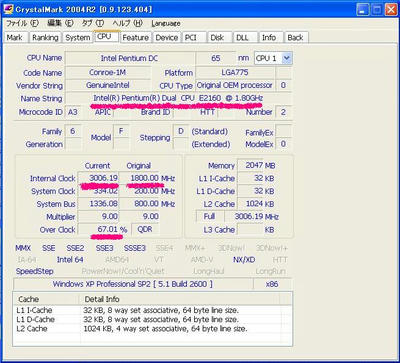Click the Code Name field Conroe-1M
Viewport: 400px width, 363px height.
click(107, 72)
